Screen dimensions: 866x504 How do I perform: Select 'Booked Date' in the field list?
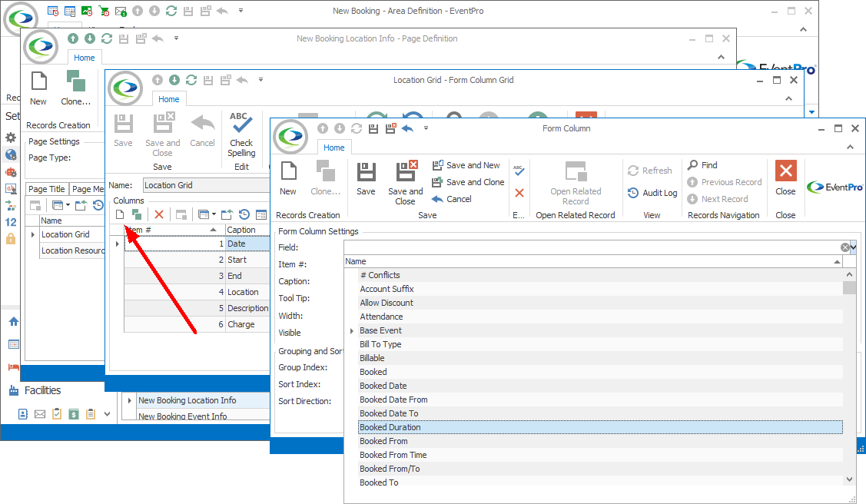pos(600,386)
